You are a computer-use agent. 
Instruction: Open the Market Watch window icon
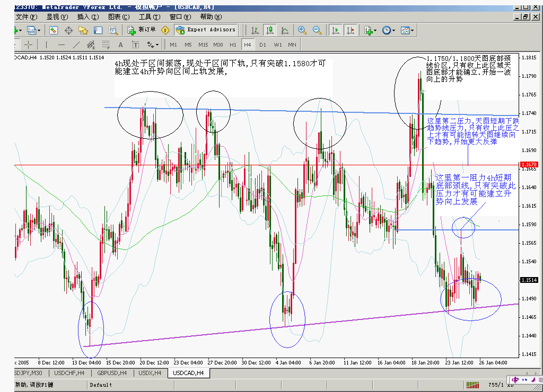click(x=54, y=30)
